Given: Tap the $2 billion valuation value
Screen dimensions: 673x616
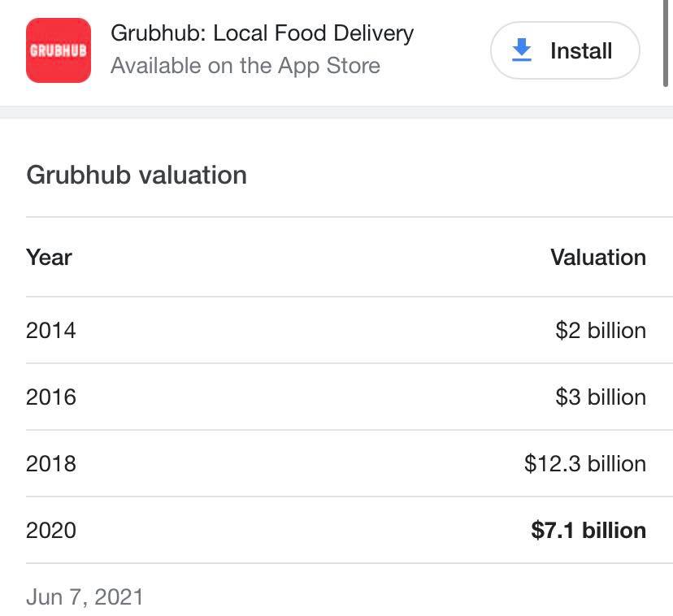Looking at the screenshot, I should click(x=600, y=331).
